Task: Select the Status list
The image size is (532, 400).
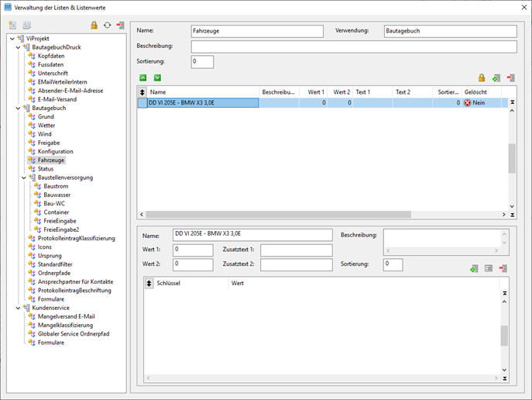Action: pyautogui.click(x=46, y=169)
